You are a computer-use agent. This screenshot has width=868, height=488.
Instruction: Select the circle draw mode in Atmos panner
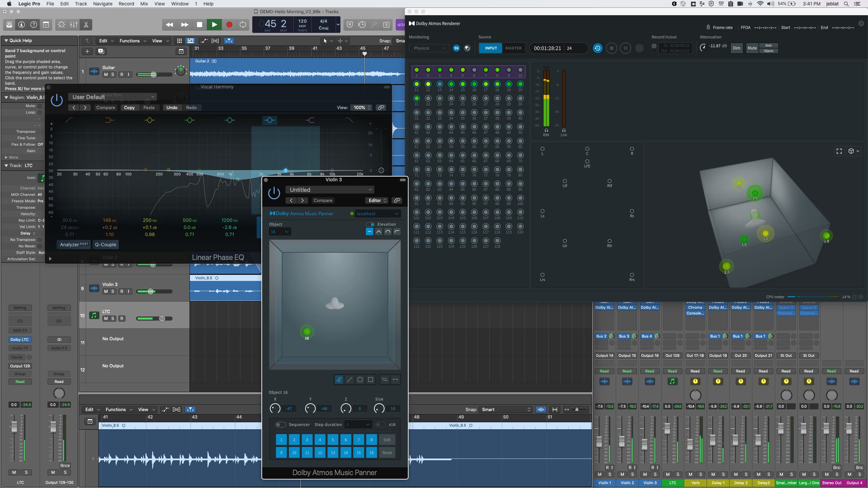point(360,380)
